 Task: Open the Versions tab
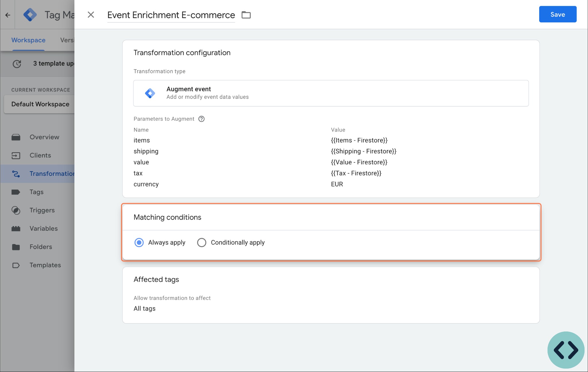pos(67,40)
